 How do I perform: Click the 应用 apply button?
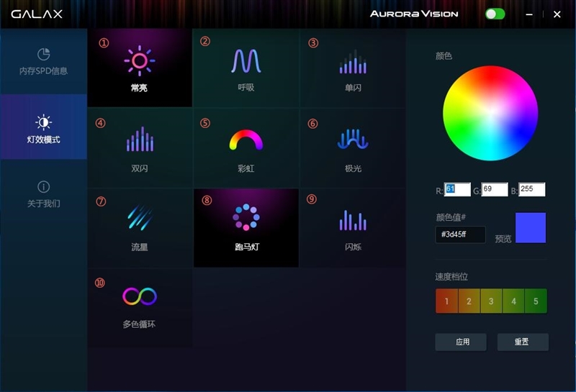[461, 342]
